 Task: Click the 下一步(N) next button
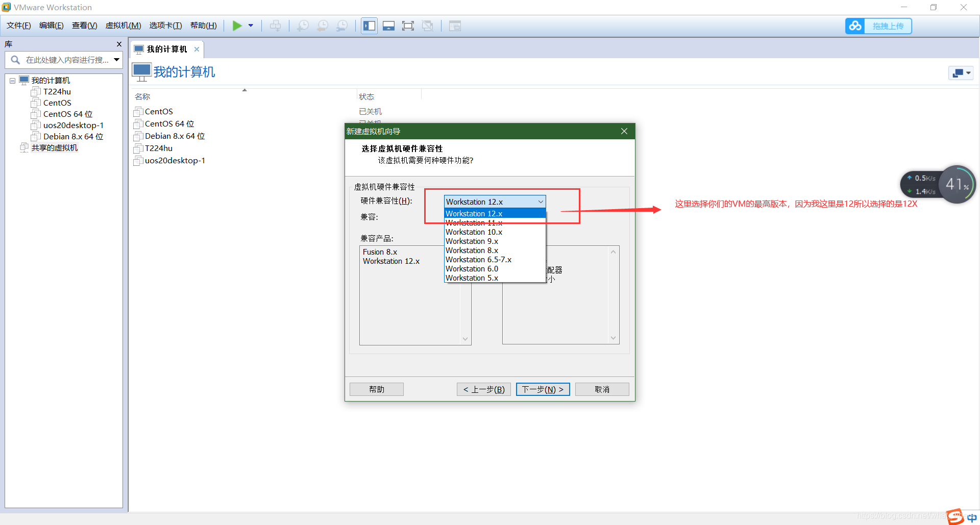543,389
